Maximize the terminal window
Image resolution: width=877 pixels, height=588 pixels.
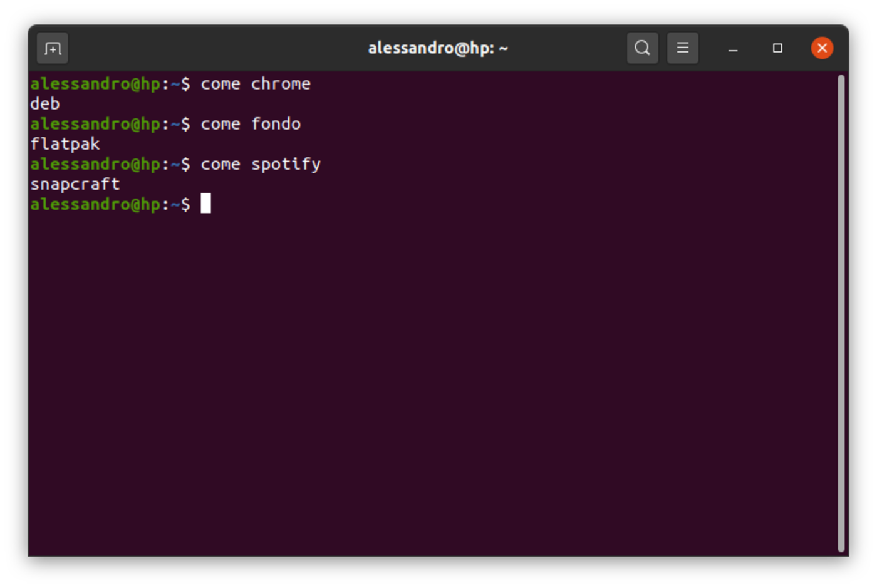(777, 48)
